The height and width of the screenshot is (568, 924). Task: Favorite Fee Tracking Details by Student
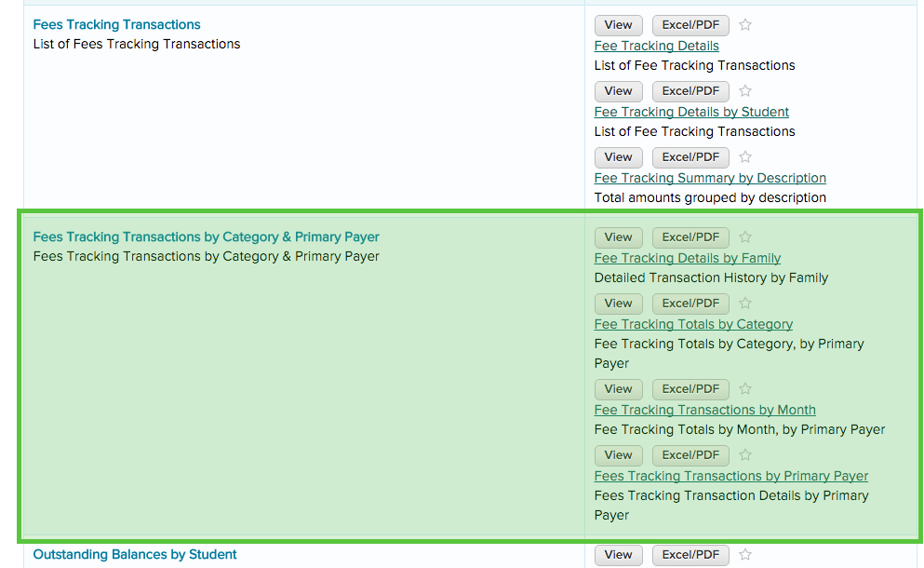744,91
